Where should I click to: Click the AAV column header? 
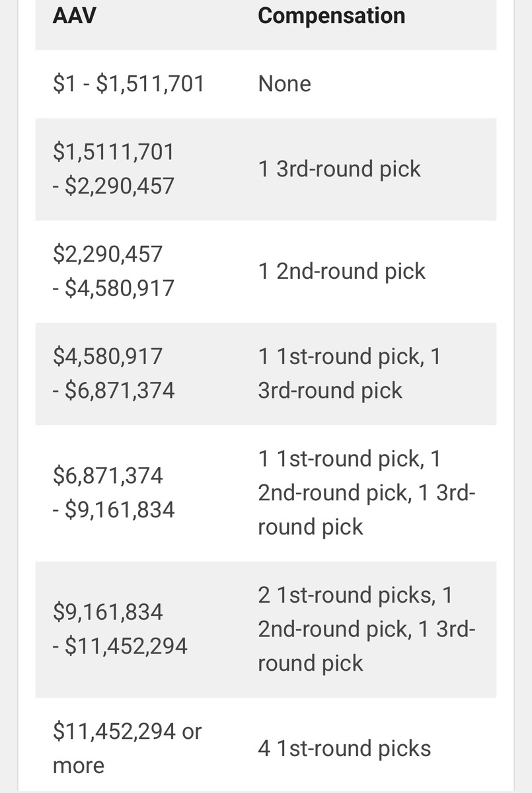point(75,16)
